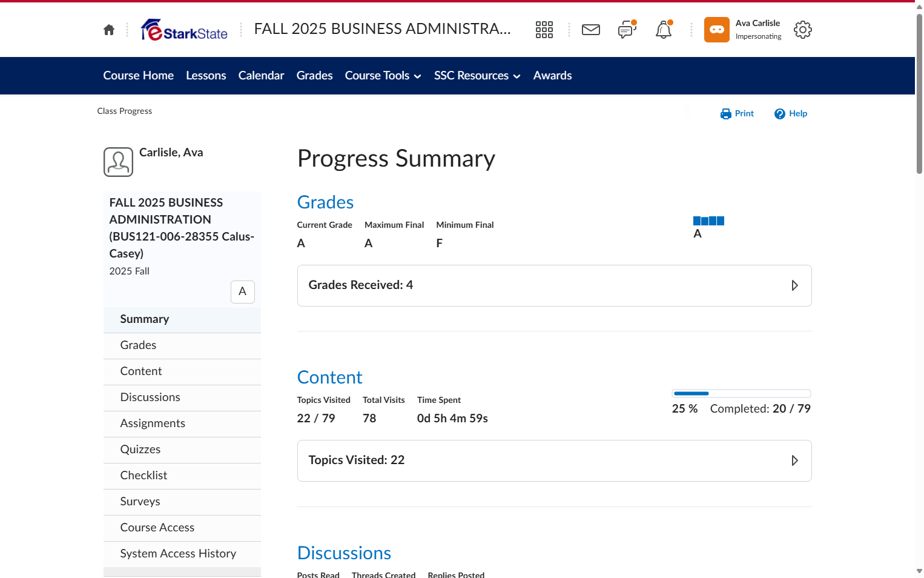Click the Print text link

click(x=744, y=113)
